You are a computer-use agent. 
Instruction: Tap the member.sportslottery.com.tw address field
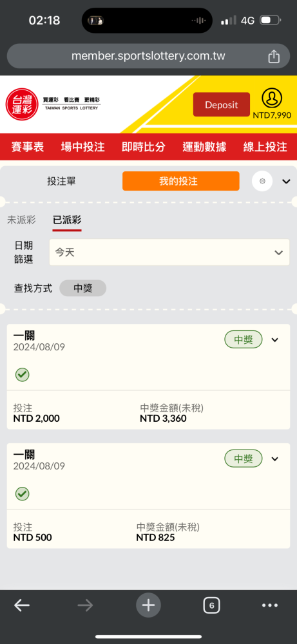tap(148, 56)
